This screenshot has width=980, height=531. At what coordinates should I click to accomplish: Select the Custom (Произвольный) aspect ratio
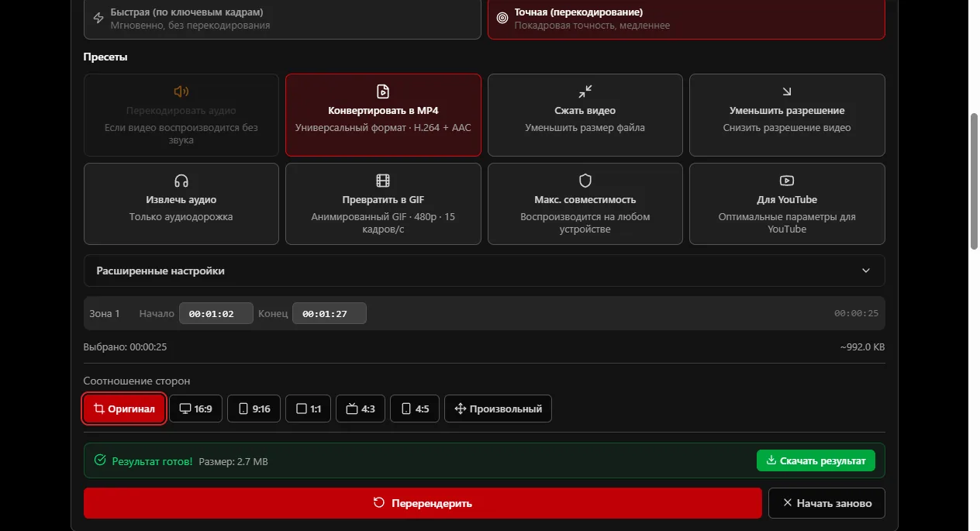[498, 409]
